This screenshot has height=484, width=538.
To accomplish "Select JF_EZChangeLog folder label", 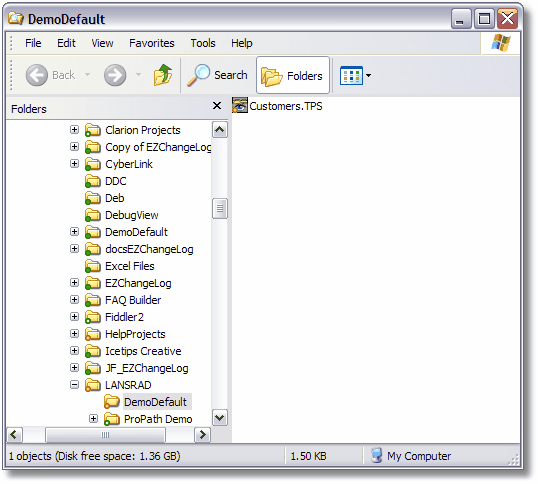I will pos(147,368).
